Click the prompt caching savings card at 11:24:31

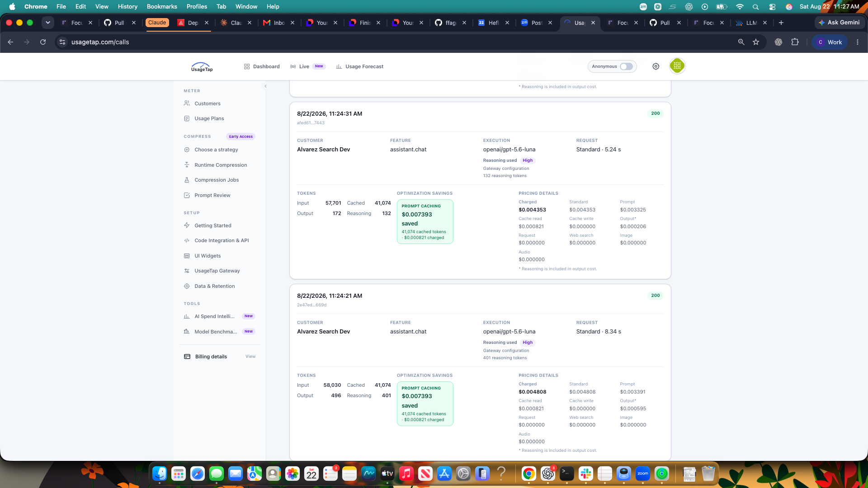(x=425, y=222)
